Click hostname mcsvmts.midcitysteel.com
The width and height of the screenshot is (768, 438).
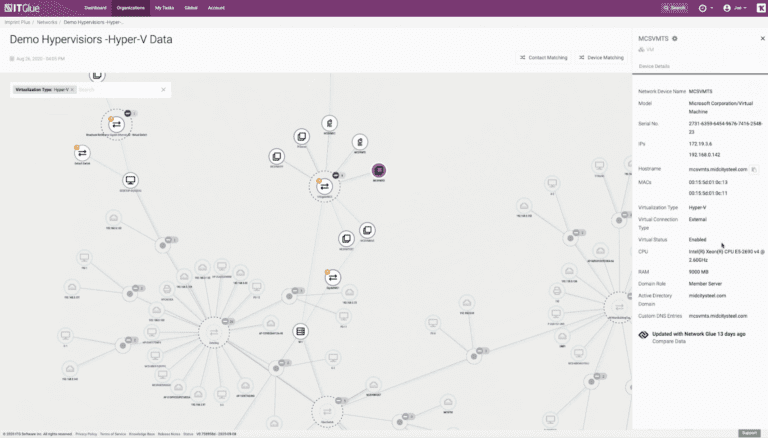(718, 170)
